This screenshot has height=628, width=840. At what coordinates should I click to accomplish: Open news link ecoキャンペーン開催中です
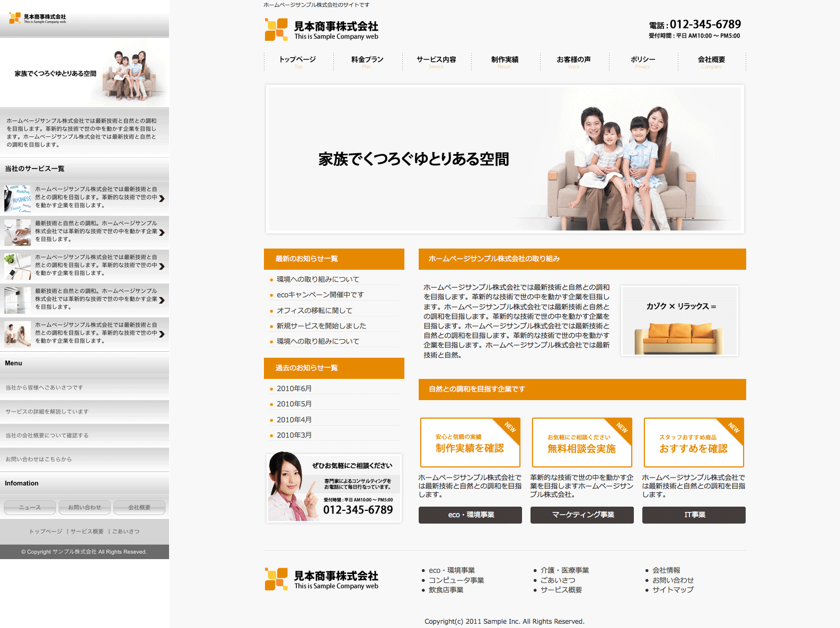pyautogui.click(x=320, y=295)
